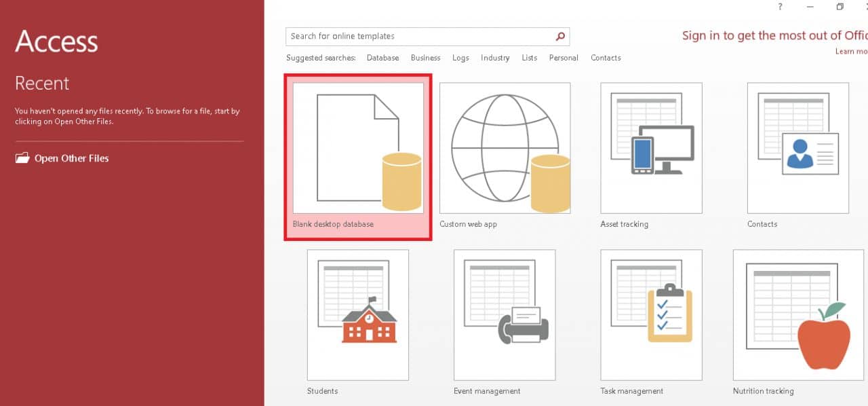Click the Learn more link
This screenshot has height=406, width=868.
pos(852,51)
